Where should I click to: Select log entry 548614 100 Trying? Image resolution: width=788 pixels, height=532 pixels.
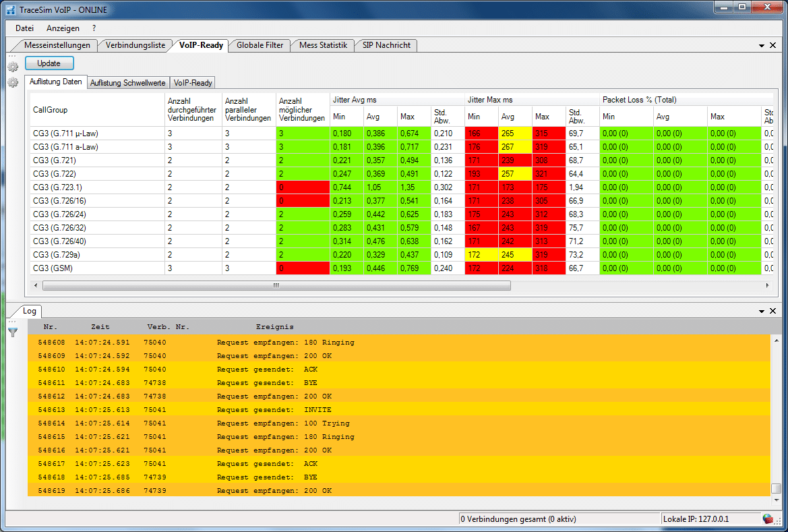tap(399, 423)
